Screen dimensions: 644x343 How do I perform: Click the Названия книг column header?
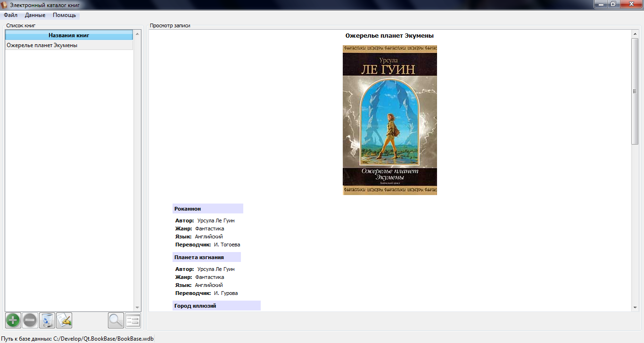(69, 35)
